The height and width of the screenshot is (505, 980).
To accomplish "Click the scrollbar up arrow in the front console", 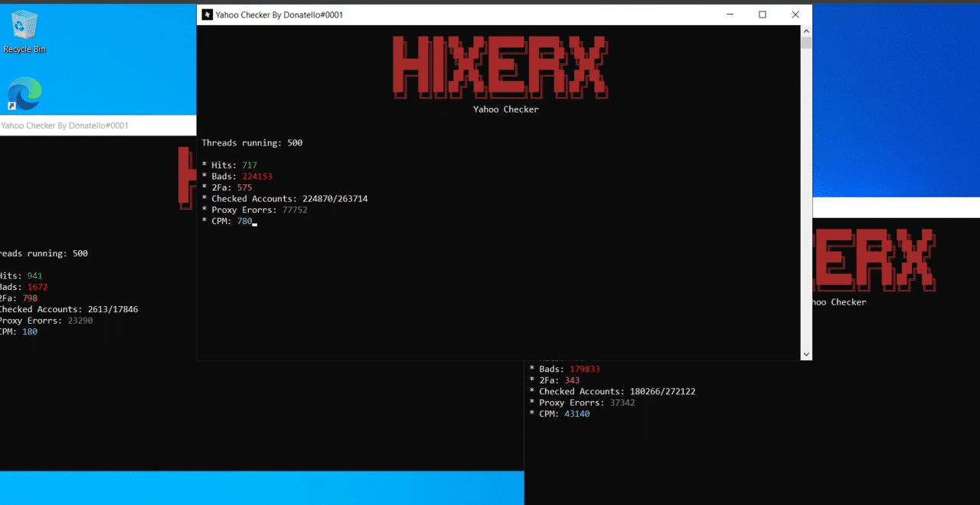I will (x=805, y=31).
